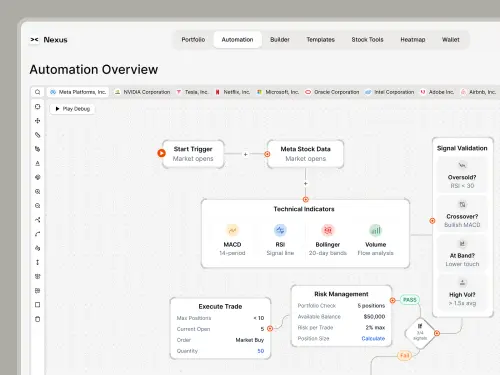Select the paperclip attach tool
Screen dimensions: 500x375
tap(37, 135)
